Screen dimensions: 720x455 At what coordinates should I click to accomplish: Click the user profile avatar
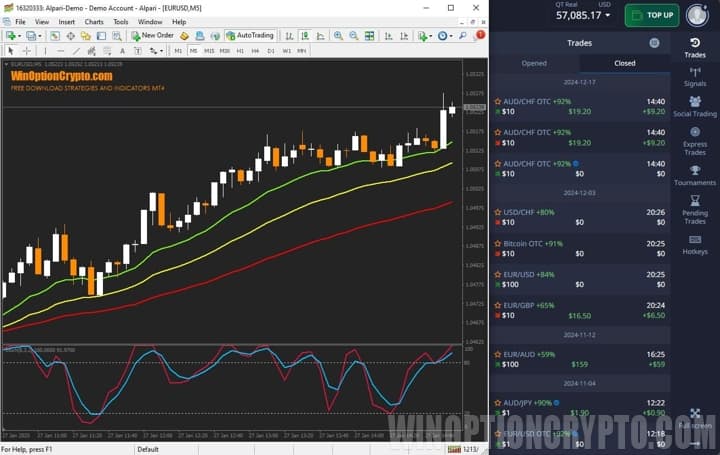697,15
